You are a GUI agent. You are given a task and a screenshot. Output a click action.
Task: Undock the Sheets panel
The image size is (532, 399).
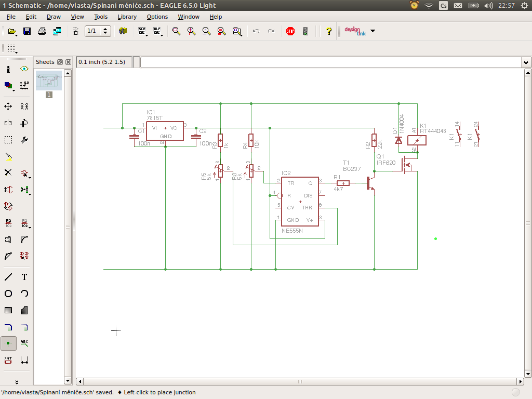point(60,62)
